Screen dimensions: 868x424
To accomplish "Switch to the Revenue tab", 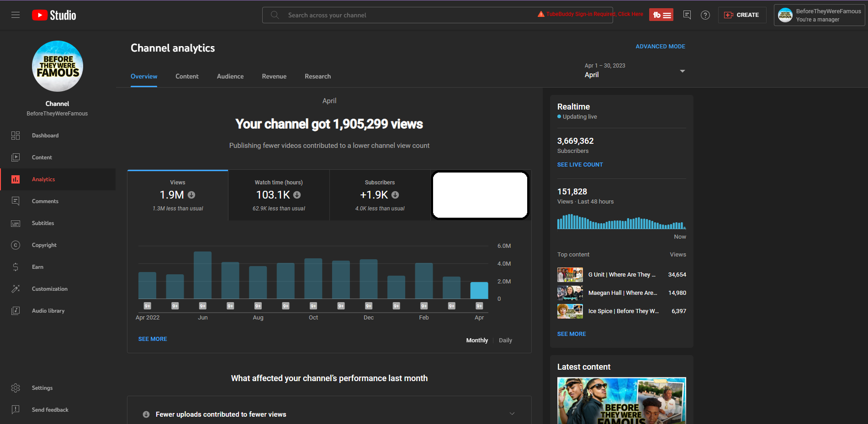I will (274, 76).
